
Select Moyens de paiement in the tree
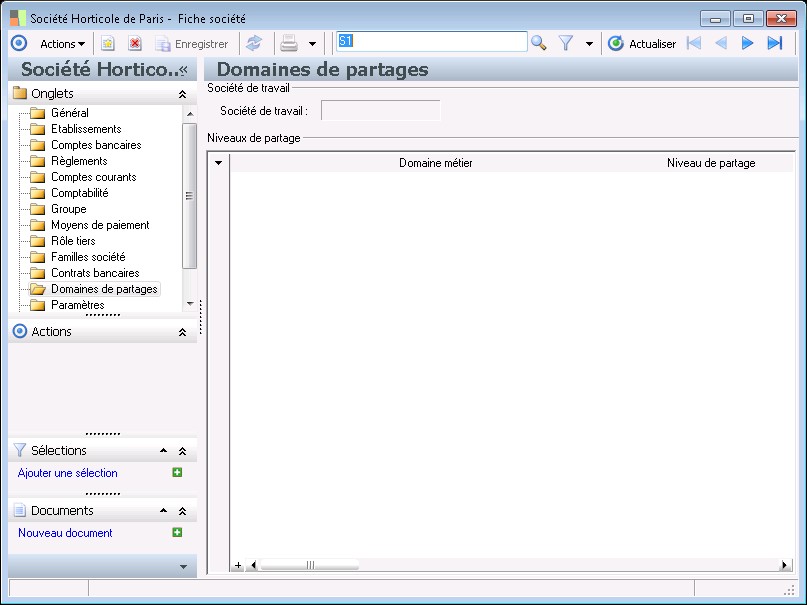(100, 225)
